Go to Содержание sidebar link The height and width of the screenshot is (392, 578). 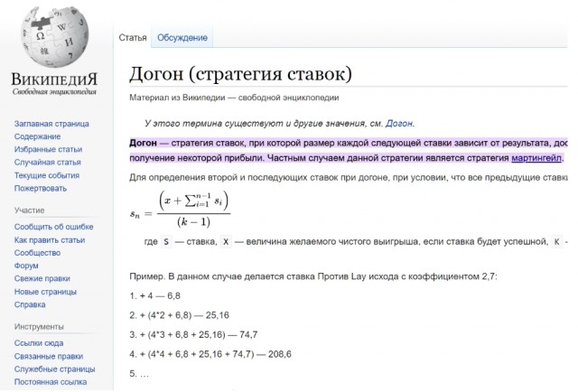38,136
